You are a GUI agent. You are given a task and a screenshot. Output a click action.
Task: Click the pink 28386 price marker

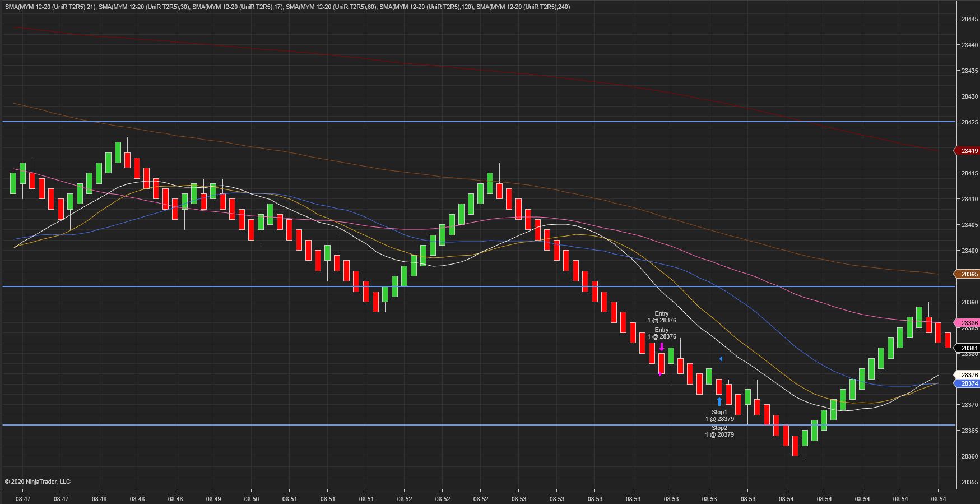(x=966, y=323)
